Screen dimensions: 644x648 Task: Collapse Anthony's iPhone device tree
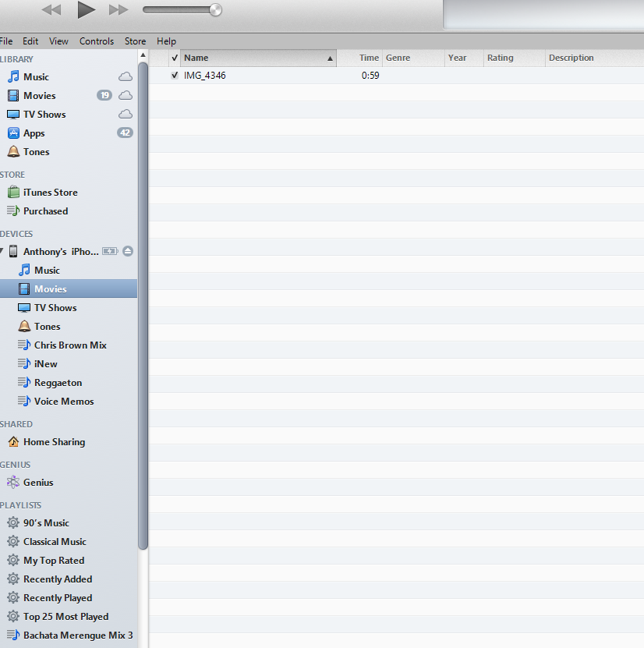pos(2,250)
